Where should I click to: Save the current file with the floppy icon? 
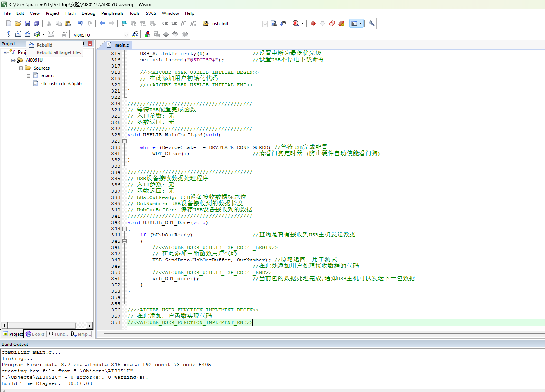(x=27, y=23)
